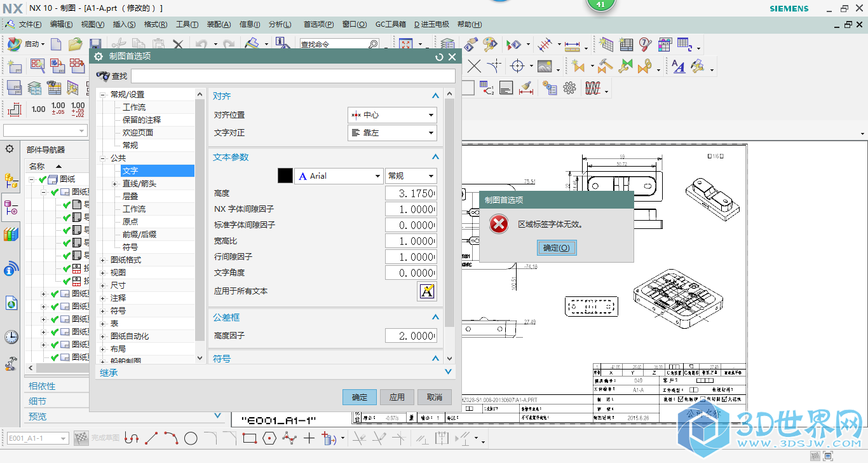Open the 帮助(H) menu
The height and width of the screenshot is (463, 868).
[x=469, y=24]
